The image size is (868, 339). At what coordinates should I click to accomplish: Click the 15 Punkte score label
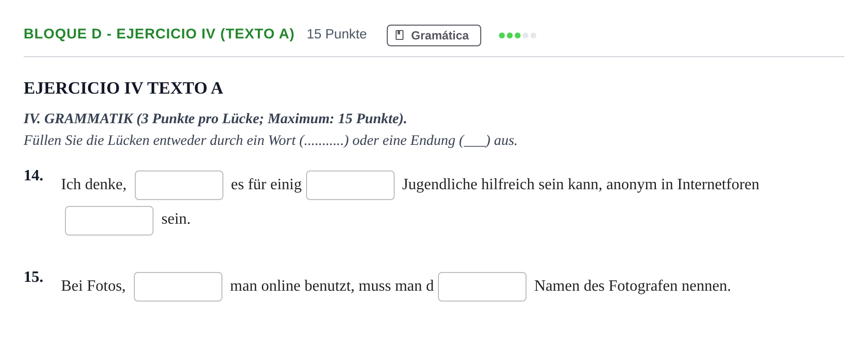(x=337, y=34)
